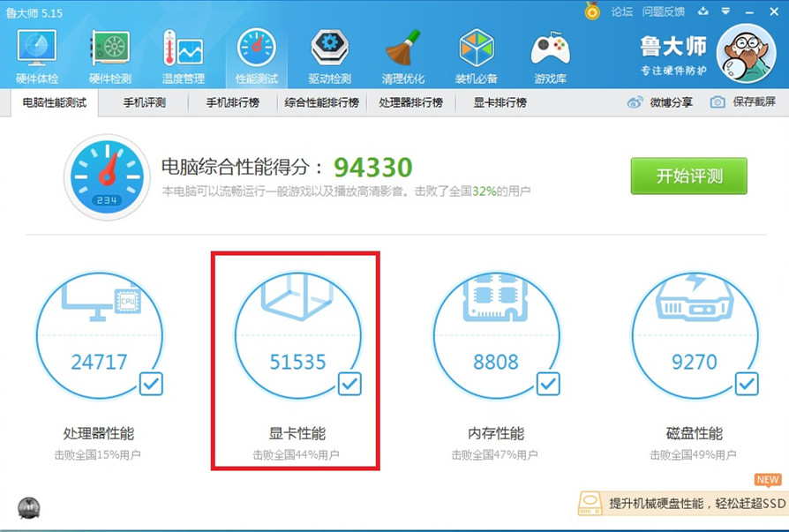Image resolution: width=789 pixels, height=532 pixels.
Task: Open 温度管理 temperature management icon
Action: [184, 49]
